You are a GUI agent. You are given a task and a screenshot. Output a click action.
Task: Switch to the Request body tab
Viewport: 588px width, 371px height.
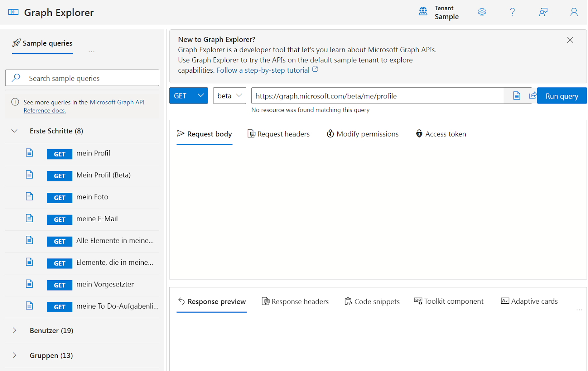click(x=204, y=134)
